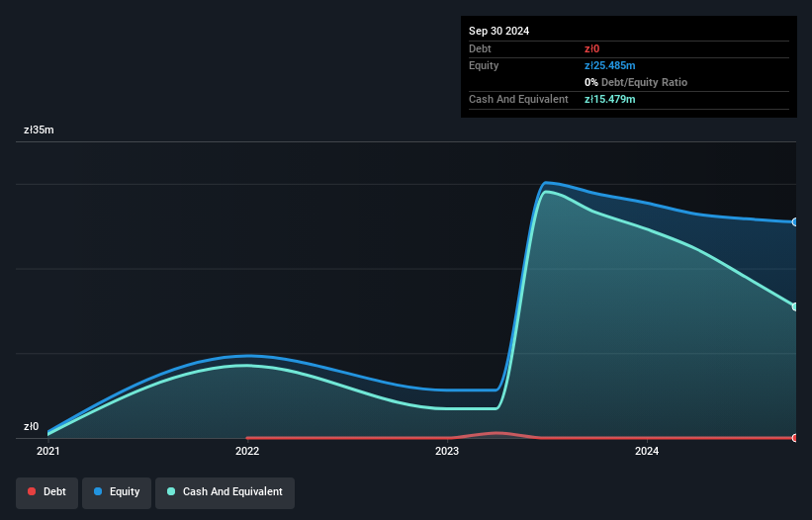
Task: Toggle the Equity legend button
Action: coord(117,492)
